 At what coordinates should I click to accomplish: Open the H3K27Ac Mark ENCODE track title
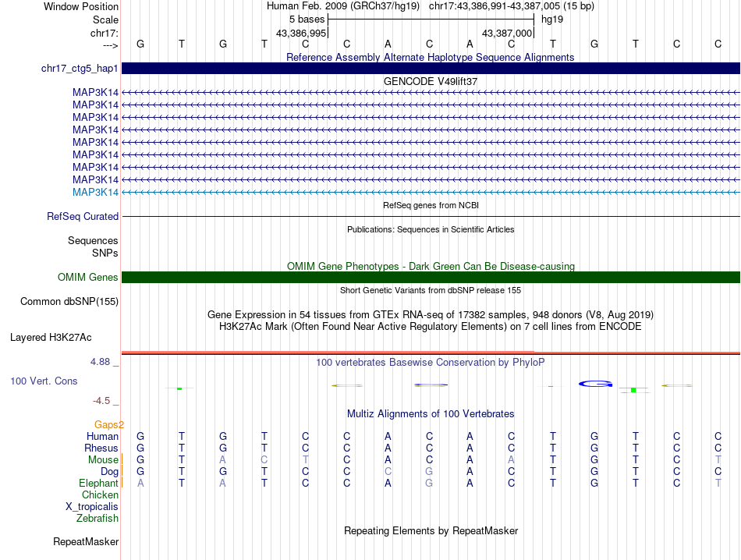431,327
